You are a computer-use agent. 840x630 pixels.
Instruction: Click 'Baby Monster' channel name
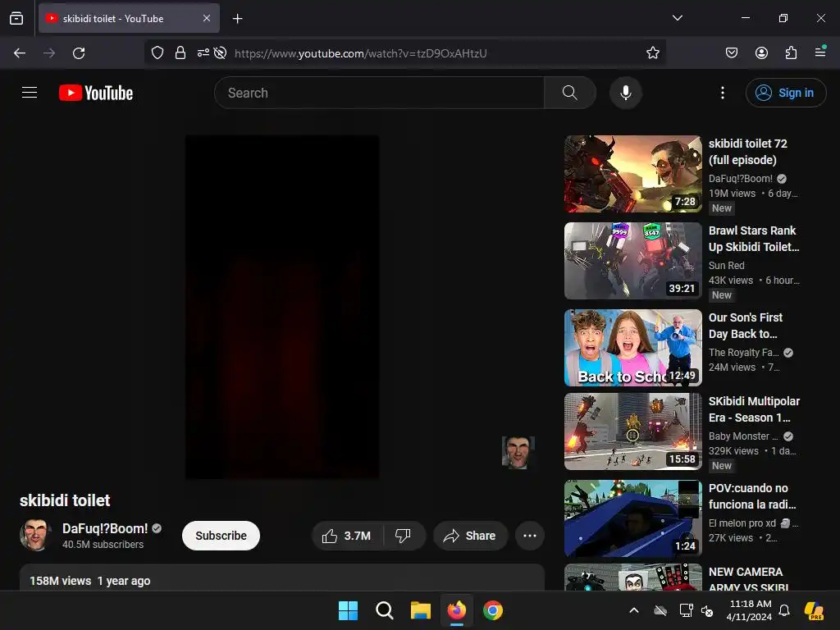(x=743, y=436)
